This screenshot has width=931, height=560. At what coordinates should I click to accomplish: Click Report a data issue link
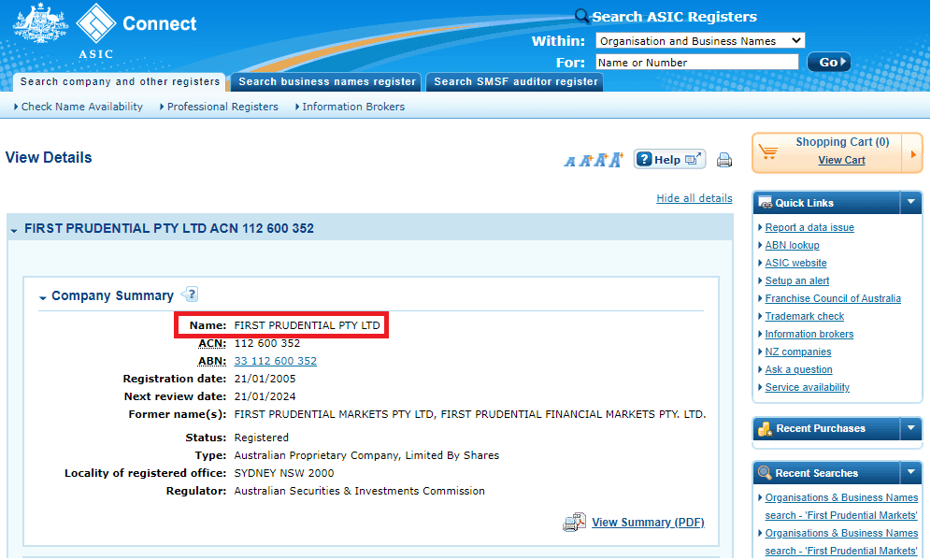[809, 227]
